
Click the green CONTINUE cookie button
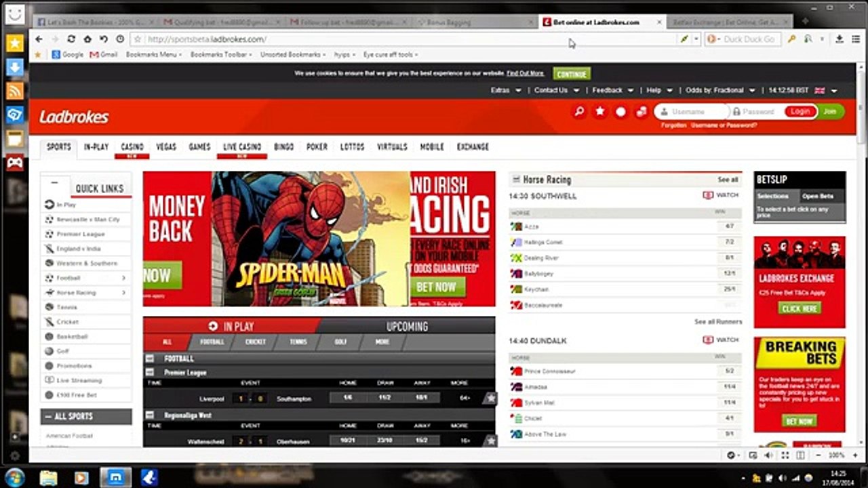(572, 74)
